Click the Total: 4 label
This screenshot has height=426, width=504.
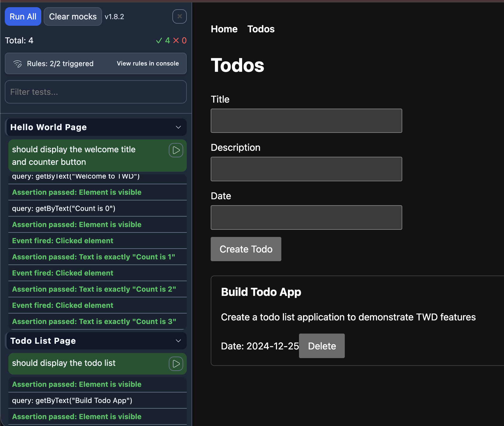(x=19, y=40)
